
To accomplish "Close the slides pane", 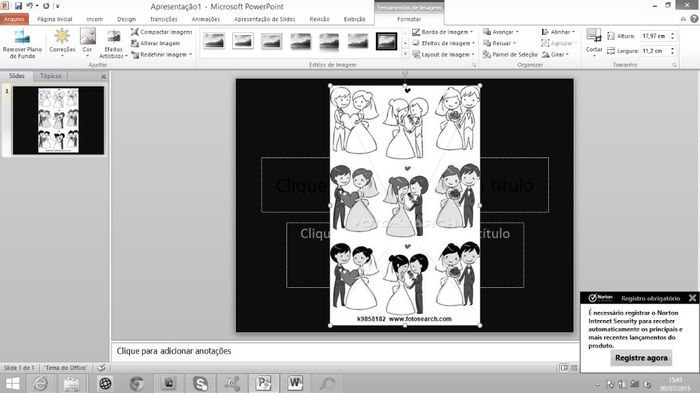I will [104, 77].
